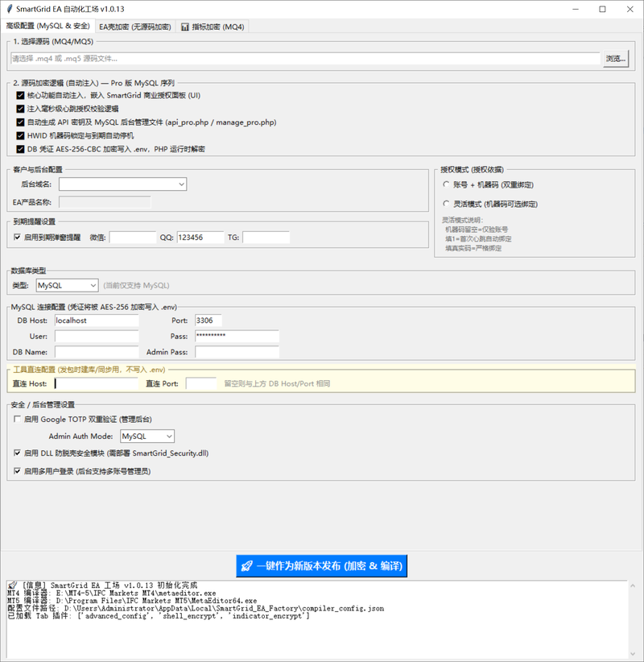Viewport: 644px width, 662px height.
Task: Click the feather app icon in title bar
Action: tap(10, 9)
